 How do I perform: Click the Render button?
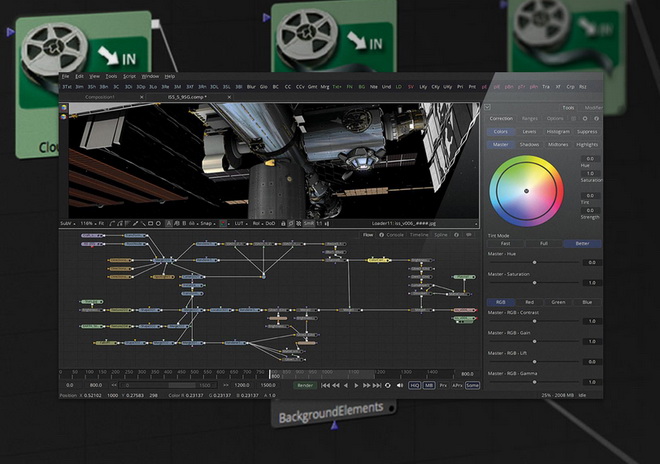pos(305,385)
